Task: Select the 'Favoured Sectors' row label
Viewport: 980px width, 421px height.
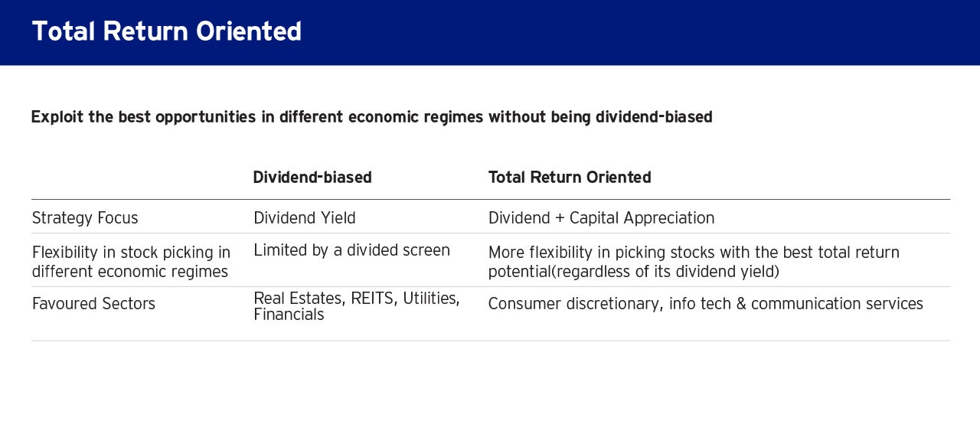Action: [93, 304]
